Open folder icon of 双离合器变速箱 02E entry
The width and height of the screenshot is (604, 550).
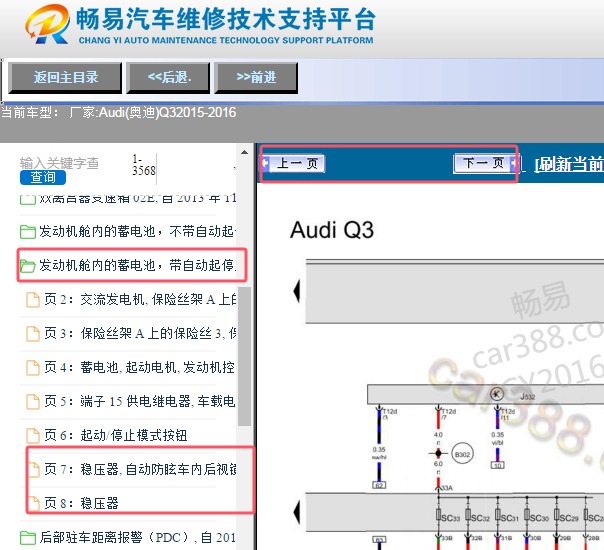pos(27,199)
